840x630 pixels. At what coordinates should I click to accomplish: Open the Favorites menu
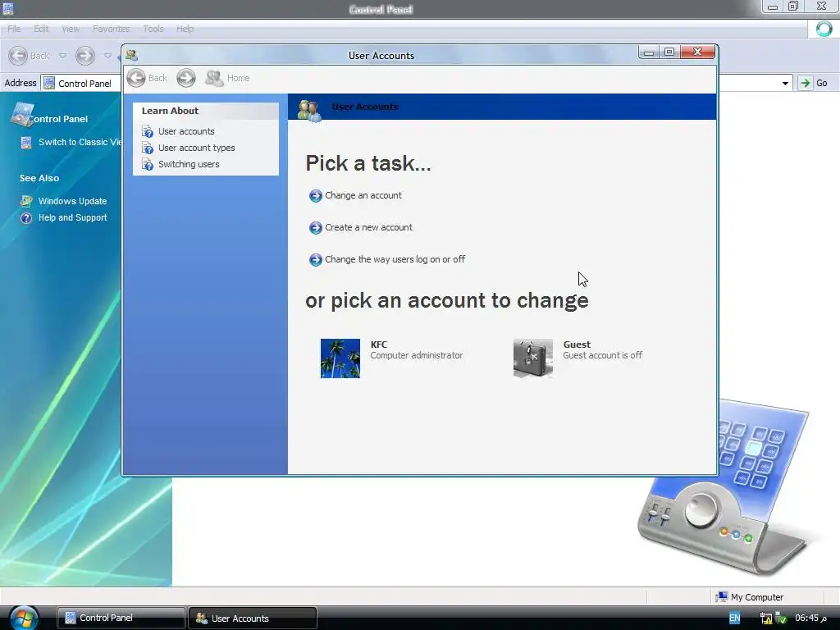[x=111, y=29]
